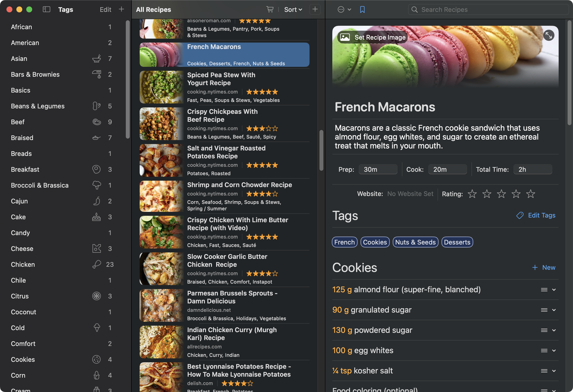
Task: Click the Set Recipe Image icon
Action: [345, 37]
